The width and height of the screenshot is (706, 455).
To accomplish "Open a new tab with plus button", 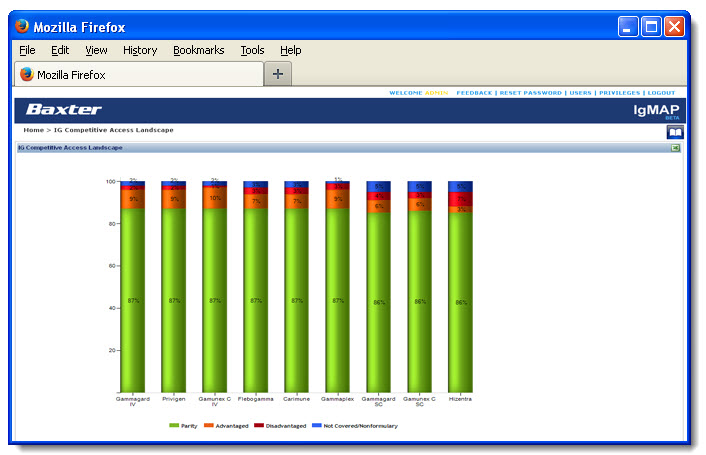I will click(x=278, y=74).
